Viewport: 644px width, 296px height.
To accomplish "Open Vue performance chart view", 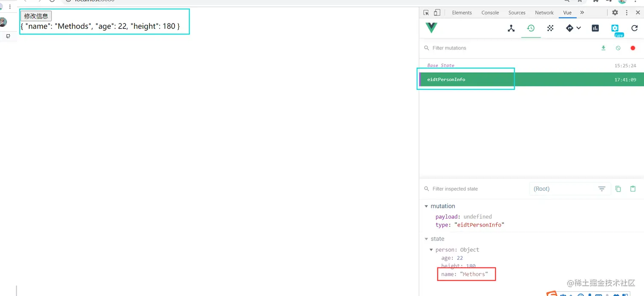I will [595, 28].
